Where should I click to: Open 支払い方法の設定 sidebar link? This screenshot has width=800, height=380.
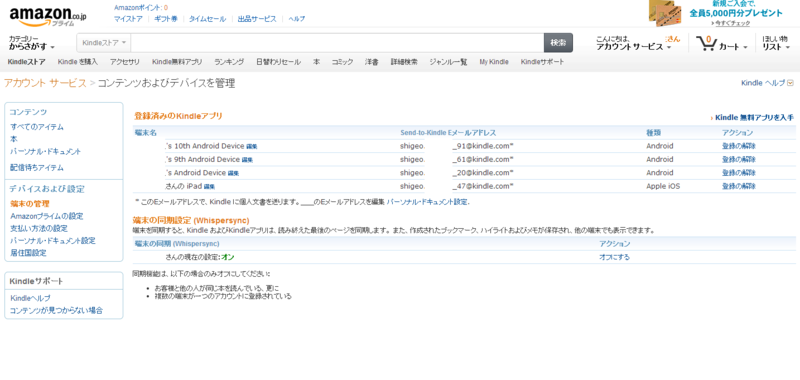pos(39,228)
